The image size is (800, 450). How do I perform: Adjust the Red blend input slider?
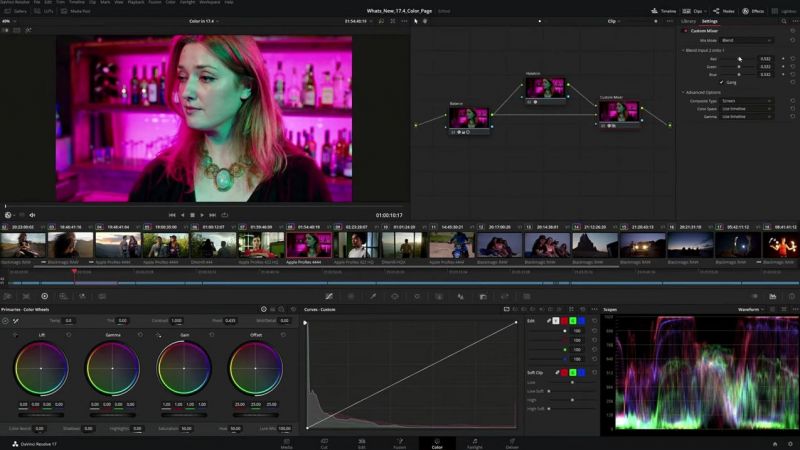click(740, 59)
